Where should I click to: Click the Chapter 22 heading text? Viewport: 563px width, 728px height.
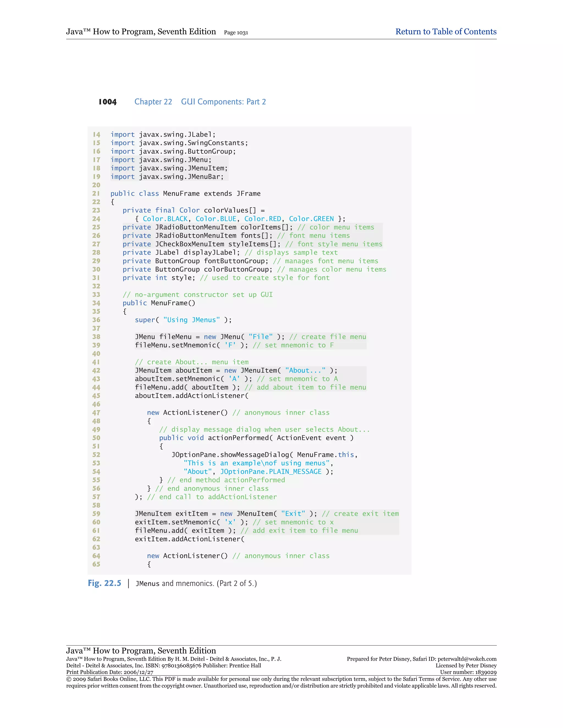pos(153,102)
